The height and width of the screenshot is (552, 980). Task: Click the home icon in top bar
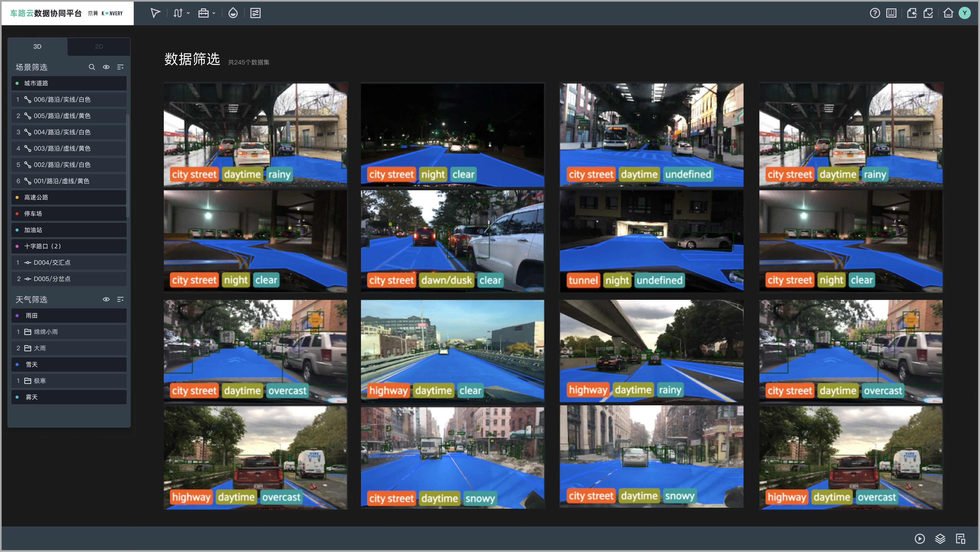click(x=948, y=13)
